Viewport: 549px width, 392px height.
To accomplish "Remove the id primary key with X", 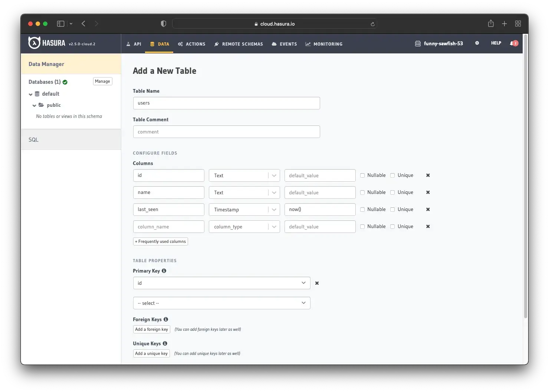I will pos(317,283).
